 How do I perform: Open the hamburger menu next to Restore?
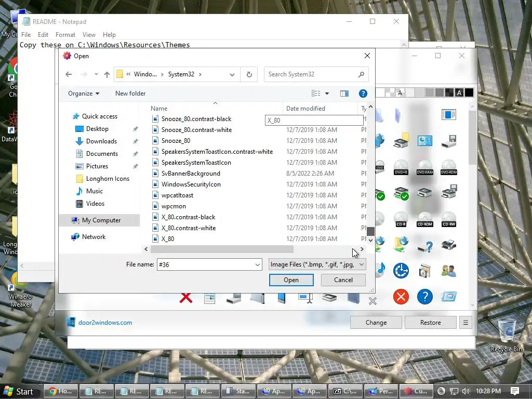click(465, 322)
